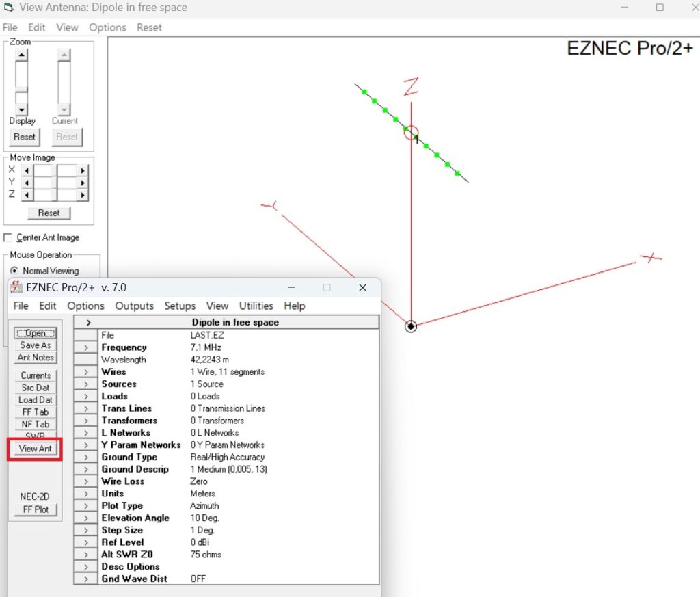This screenshot has height=597, width=700.
Task: Select the Normal Viewing radio button
Action: pyautogui.click(x=14, y=271)
